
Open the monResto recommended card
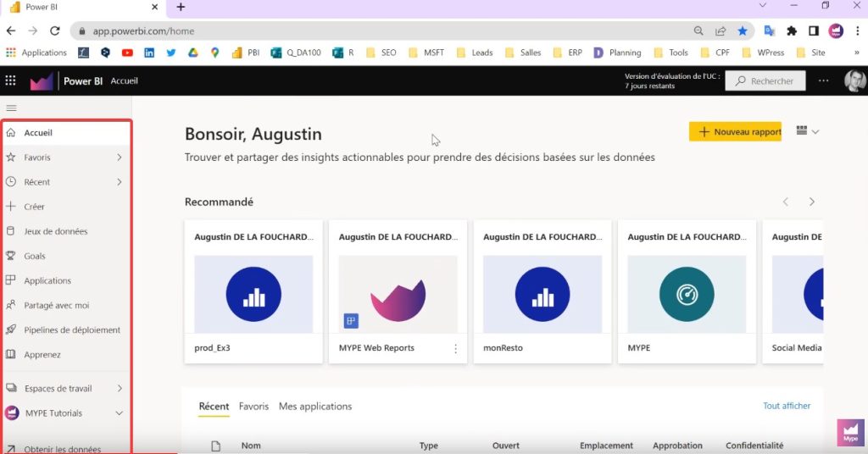click(x=542, y=292)
